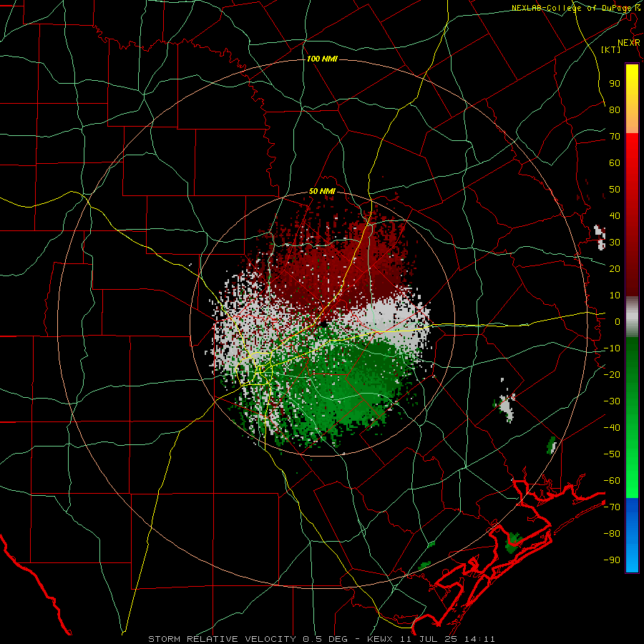
Task: Click the 20 value on velocity scale
Action: tap(615, 268)
